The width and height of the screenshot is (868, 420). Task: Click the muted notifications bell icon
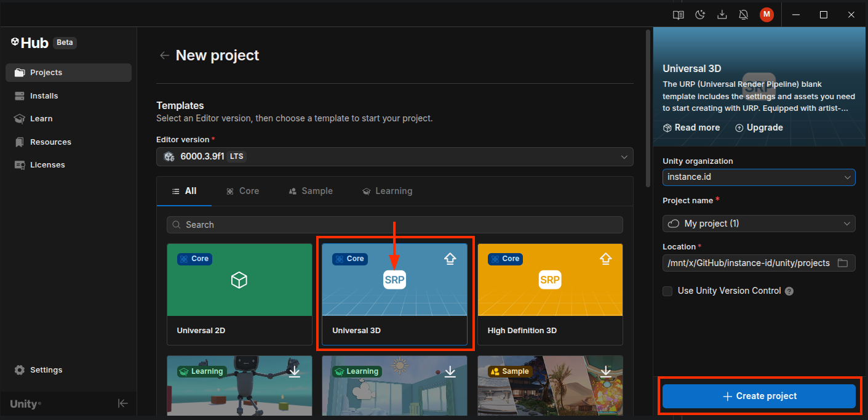coord(744,15)
